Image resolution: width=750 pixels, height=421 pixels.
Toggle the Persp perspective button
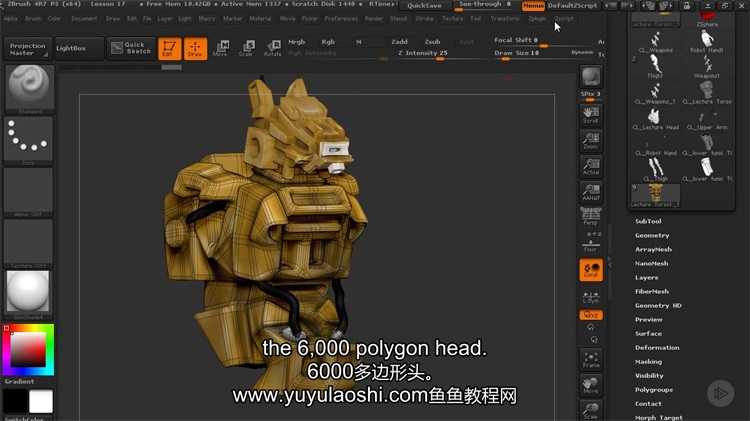pyautogui.click(x=591, y=217)
